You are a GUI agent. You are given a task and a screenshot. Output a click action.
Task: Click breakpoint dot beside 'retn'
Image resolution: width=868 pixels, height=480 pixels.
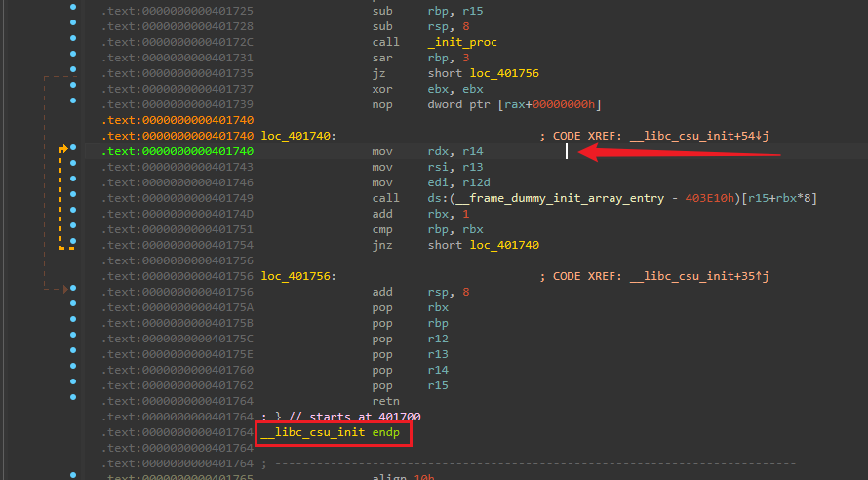tap(73, 397)
